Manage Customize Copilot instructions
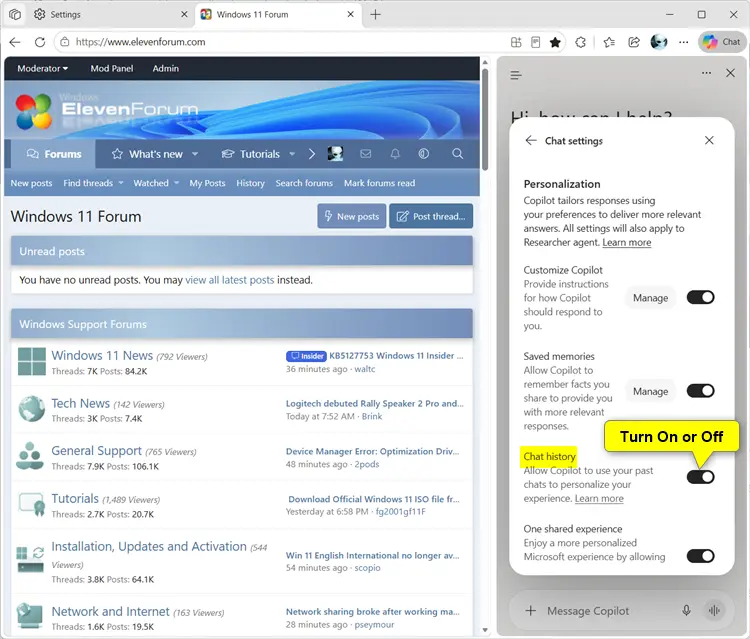The width and height of the screenshot is (750, 639). 651,298
